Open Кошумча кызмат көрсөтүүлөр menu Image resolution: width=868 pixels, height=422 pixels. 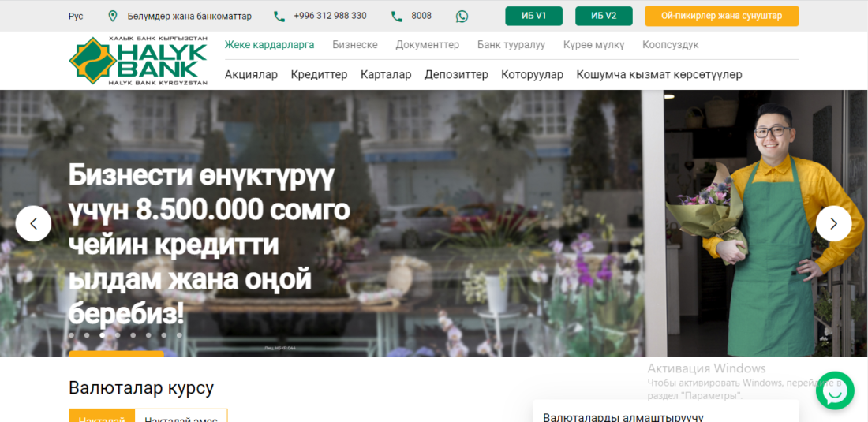pyautogui.click(x=660, y=75)
